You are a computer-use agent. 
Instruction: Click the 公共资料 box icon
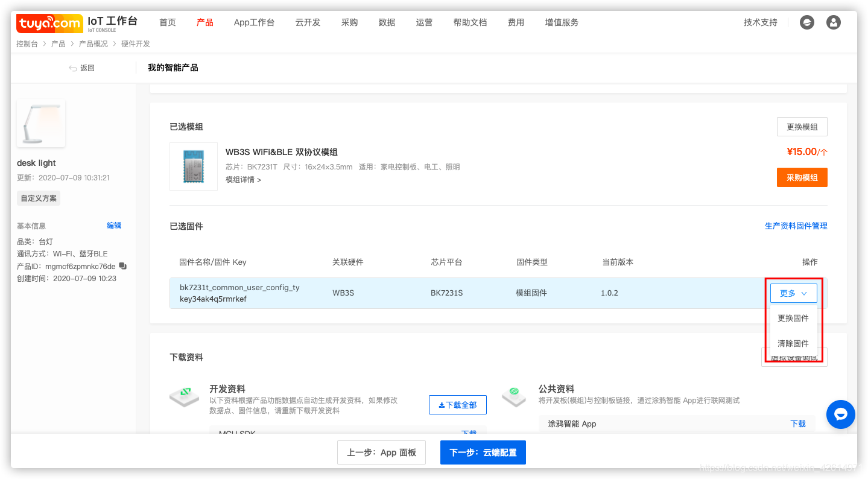click(514, 397)
